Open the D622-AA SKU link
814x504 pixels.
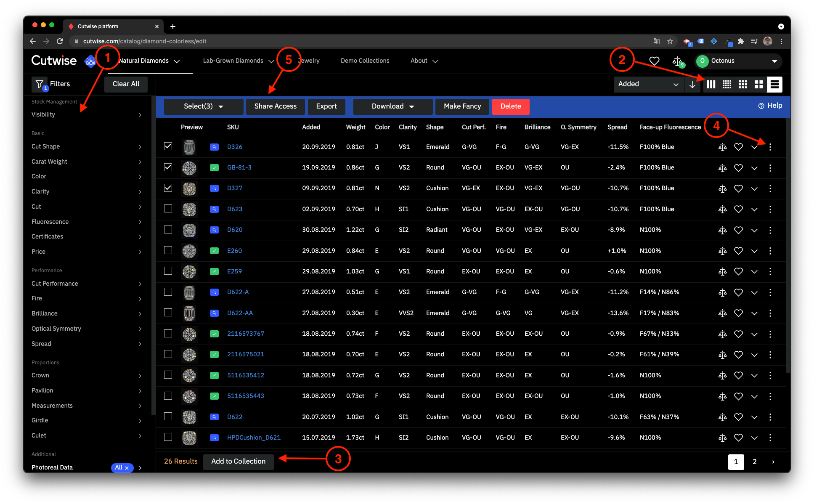(x=240, y=313)
